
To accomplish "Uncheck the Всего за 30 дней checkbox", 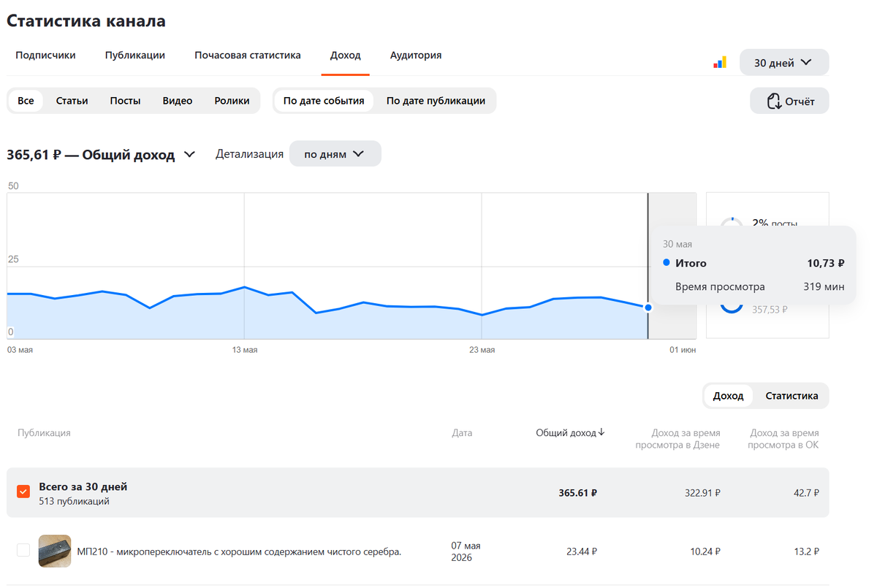I will [x=23, y=492].
